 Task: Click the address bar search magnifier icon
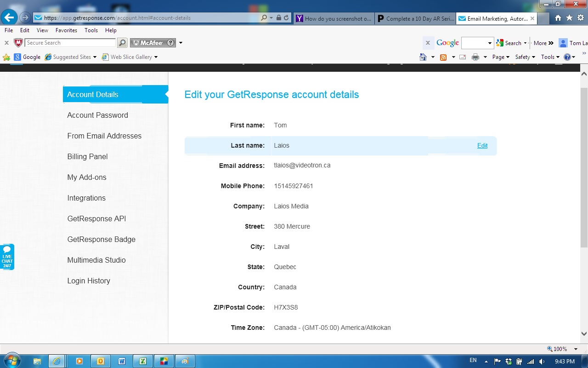(264, 18)
